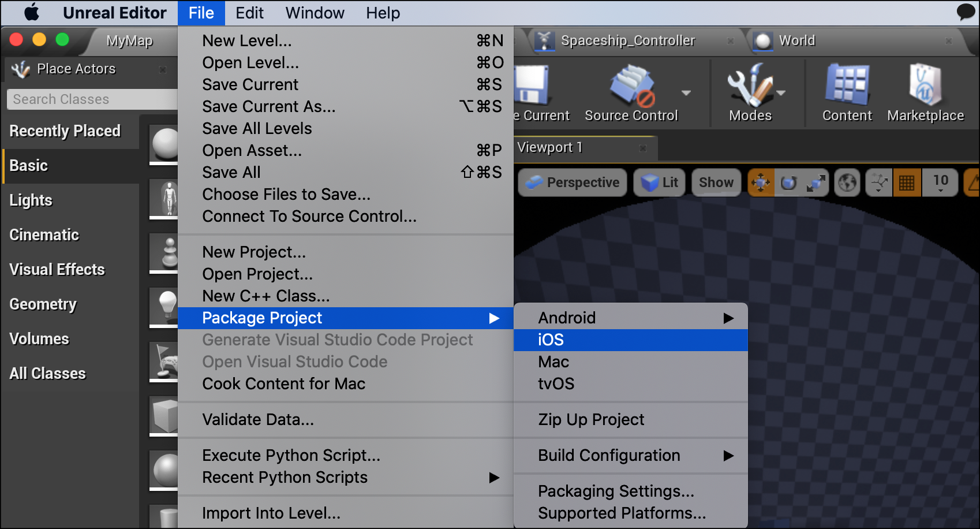Choose iOS in Package Project submenu
This screenshot has width=980, height=529.
[631, 340]
